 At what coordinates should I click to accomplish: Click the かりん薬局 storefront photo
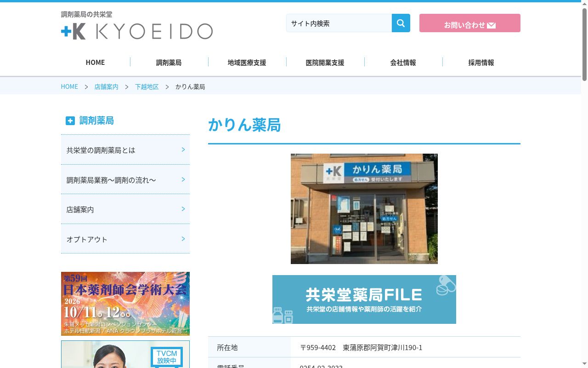364,209
